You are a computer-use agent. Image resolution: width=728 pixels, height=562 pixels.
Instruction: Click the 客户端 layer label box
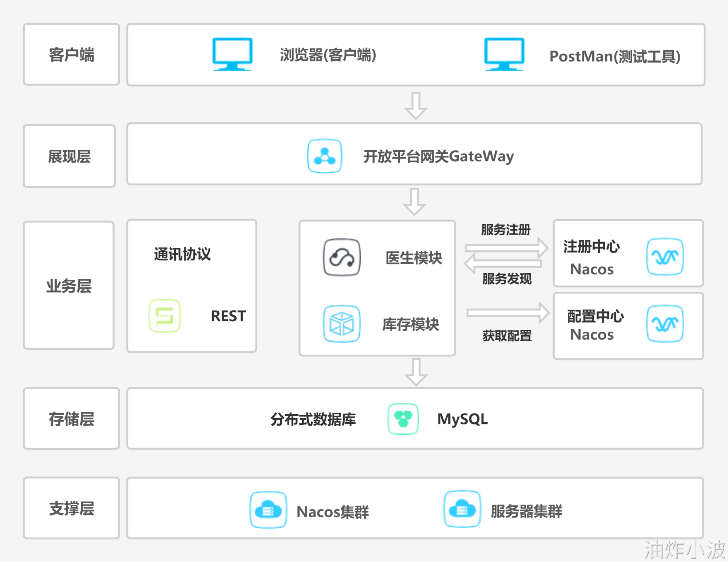click(71, 55)
